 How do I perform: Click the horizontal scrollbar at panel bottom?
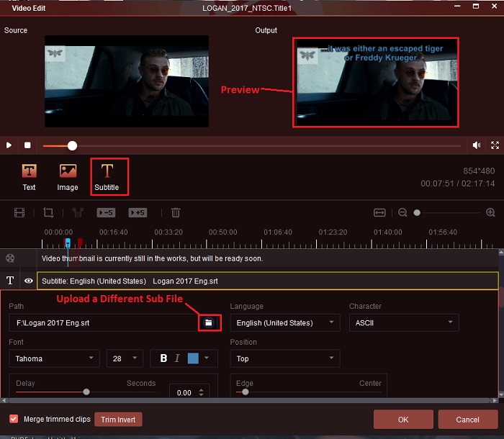249,400
